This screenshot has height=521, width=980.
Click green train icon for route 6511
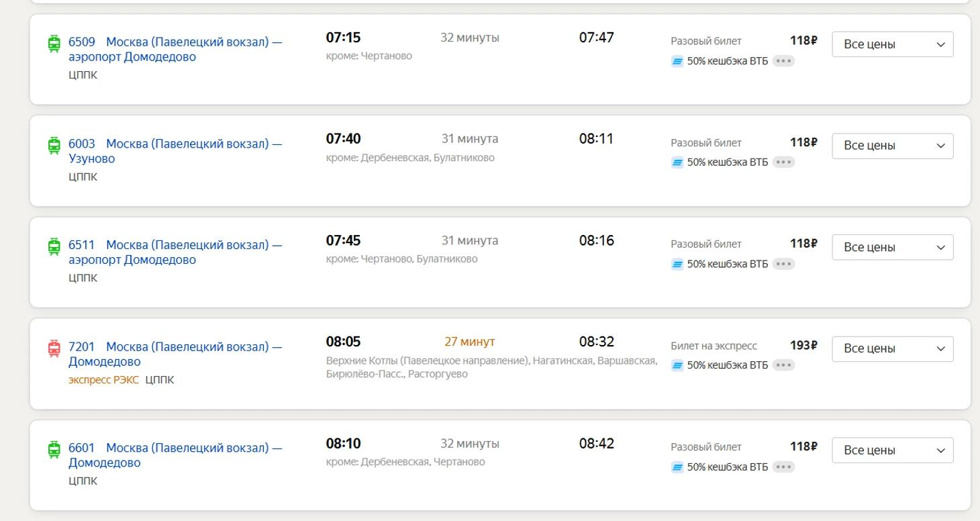(x=54, y=246)
